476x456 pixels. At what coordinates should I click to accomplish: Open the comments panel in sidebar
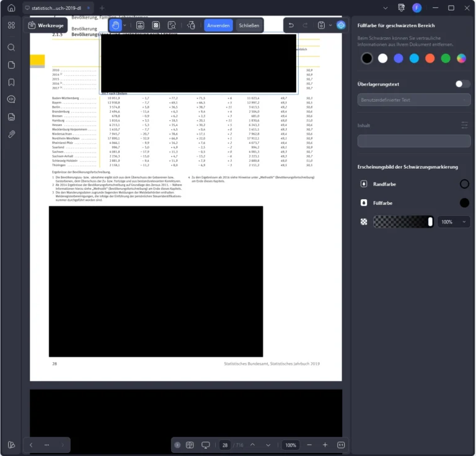click(11, 99)
